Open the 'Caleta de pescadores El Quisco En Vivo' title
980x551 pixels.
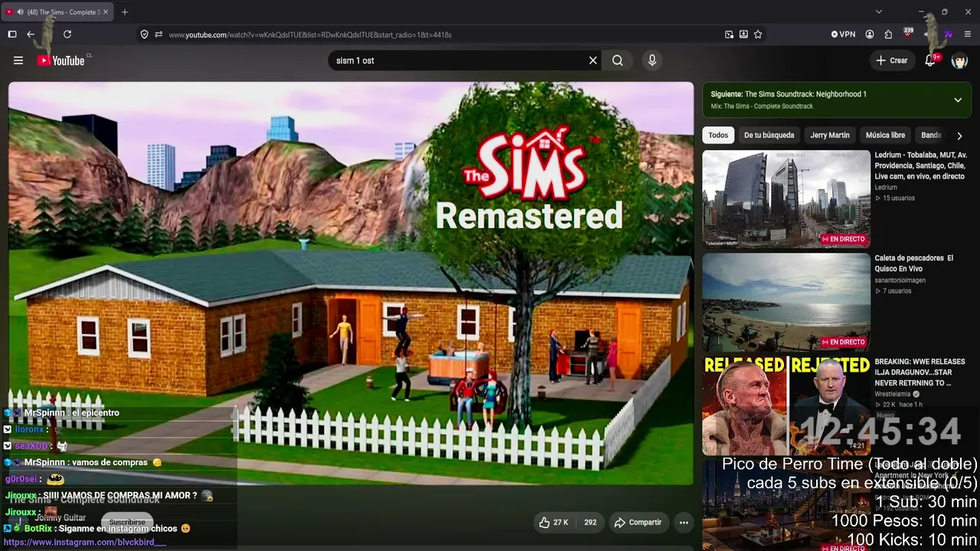914,263
